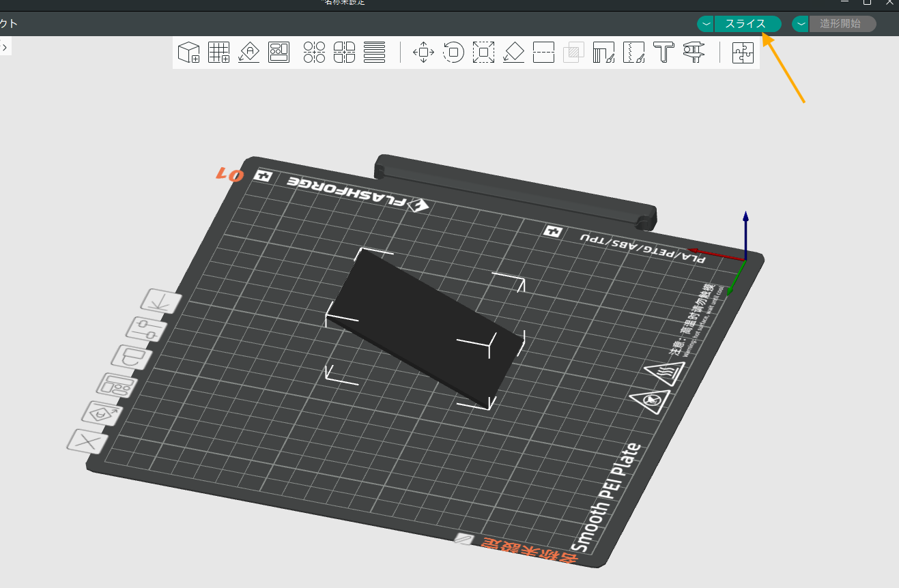This screenshot has height=588, width=899.
Task: Click the duplicate models toolbar icon
Action: [313, 53]
